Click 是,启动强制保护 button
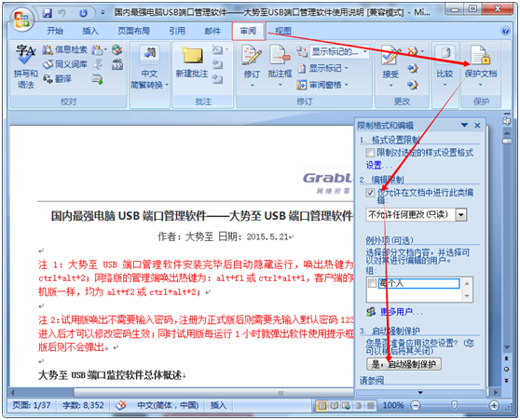 (x=404, y=364)
